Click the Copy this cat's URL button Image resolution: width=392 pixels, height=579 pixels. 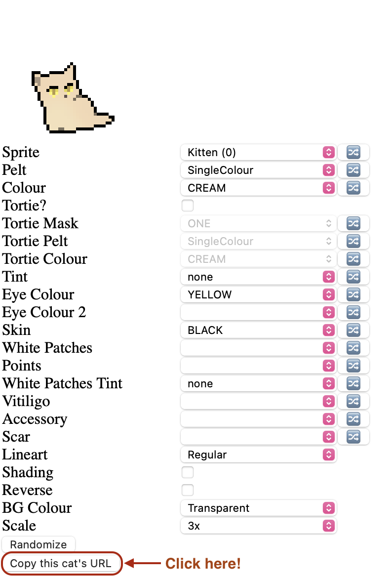coord(61,563)
